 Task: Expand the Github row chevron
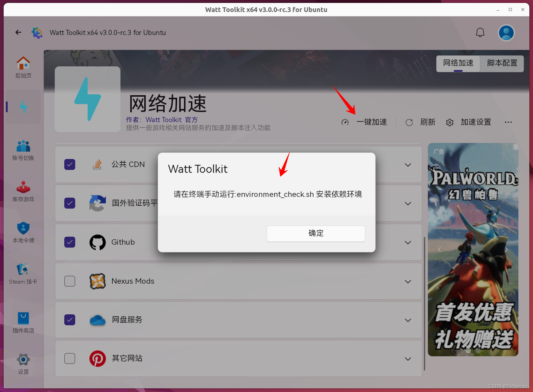coord(408,242)
